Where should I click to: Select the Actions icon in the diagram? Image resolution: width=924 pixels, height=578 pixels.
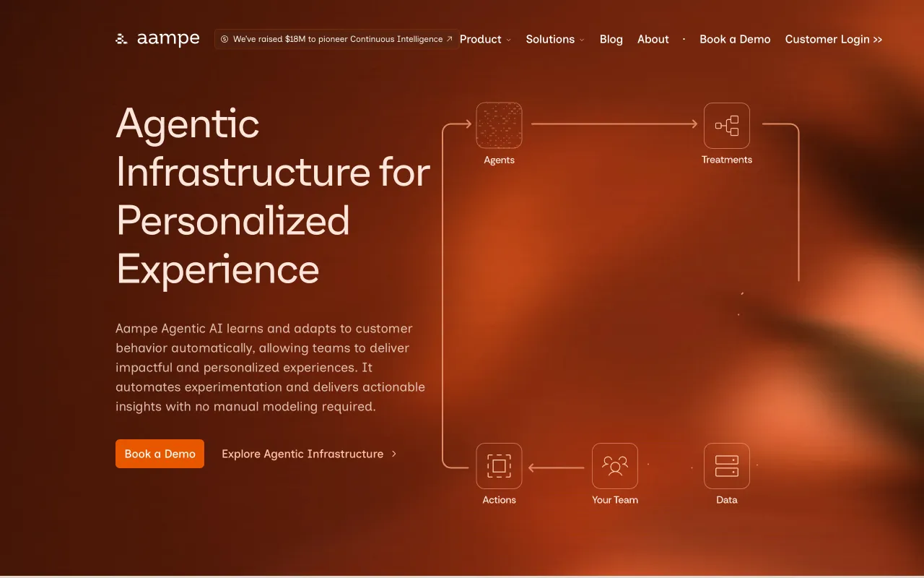(x=499, y=466)
